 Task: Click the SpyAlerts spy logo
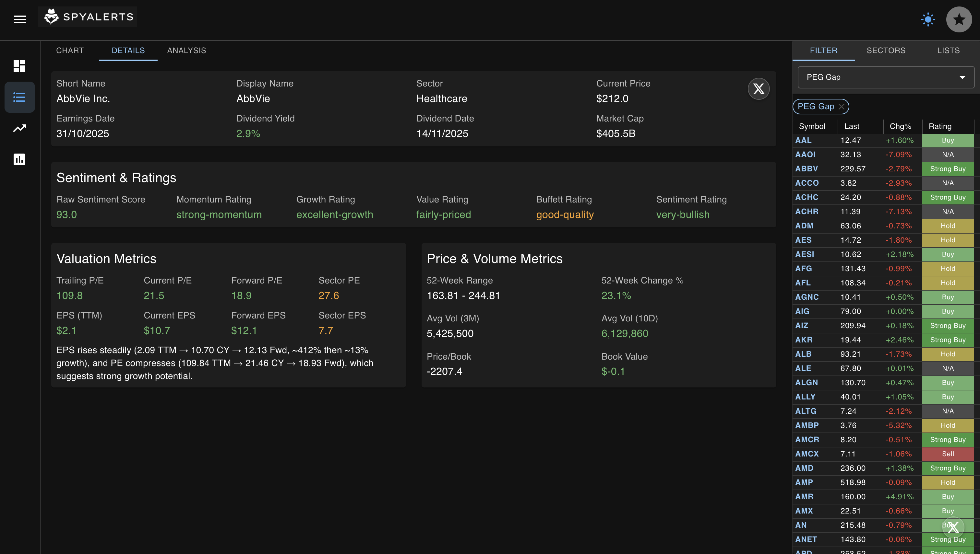click(x=51, y=17)
